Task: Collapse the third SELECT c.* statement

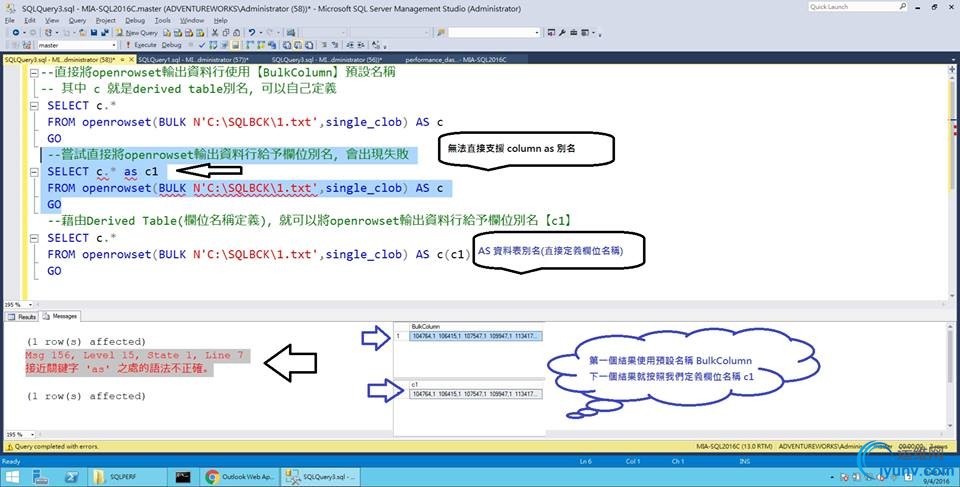Action: point(35,238)
